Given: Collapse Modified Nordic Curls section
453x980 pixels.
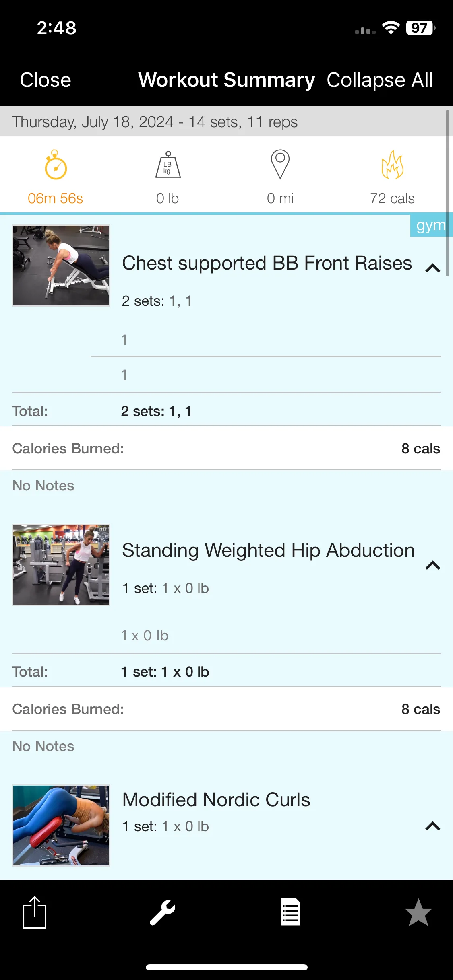Looking at the screenshot, I should (x=432, y=826).
